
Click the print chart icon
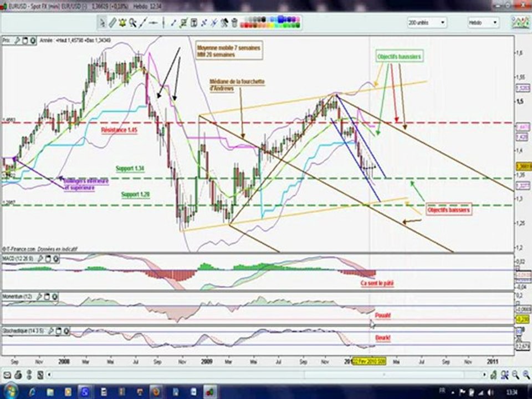click(x=18, y=375)
